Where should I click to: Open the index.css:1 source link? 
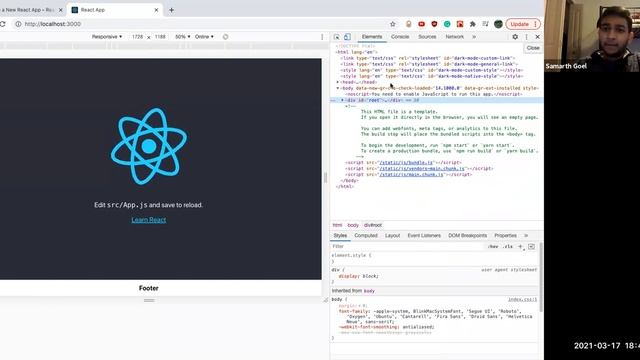(x=522, y=300)
